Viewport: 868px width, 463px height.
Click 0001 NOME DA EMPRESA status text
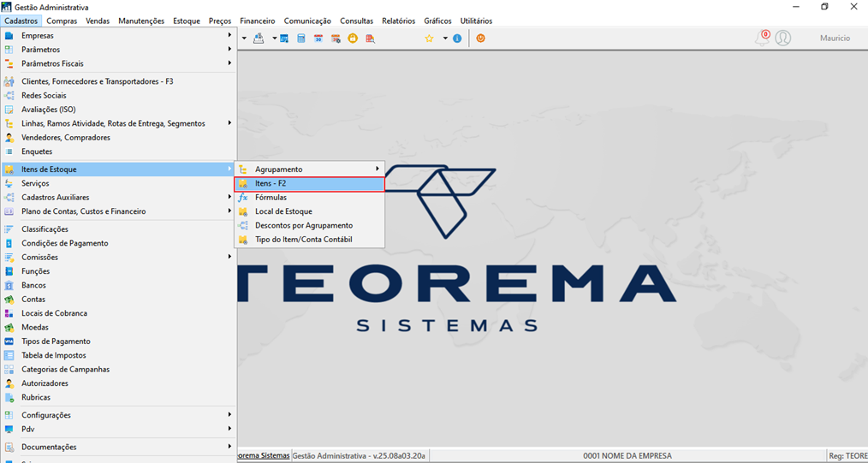coord(627,456)
